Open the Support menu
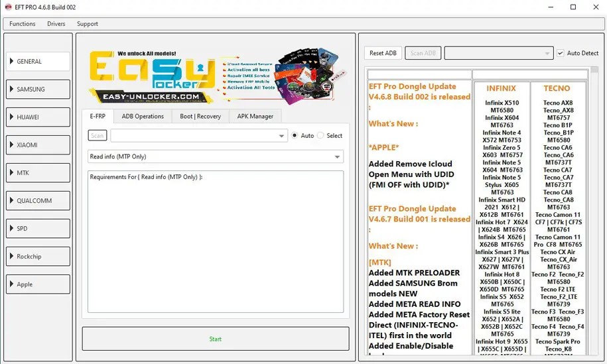The image size is (607, 364). [x=87, y=24]
